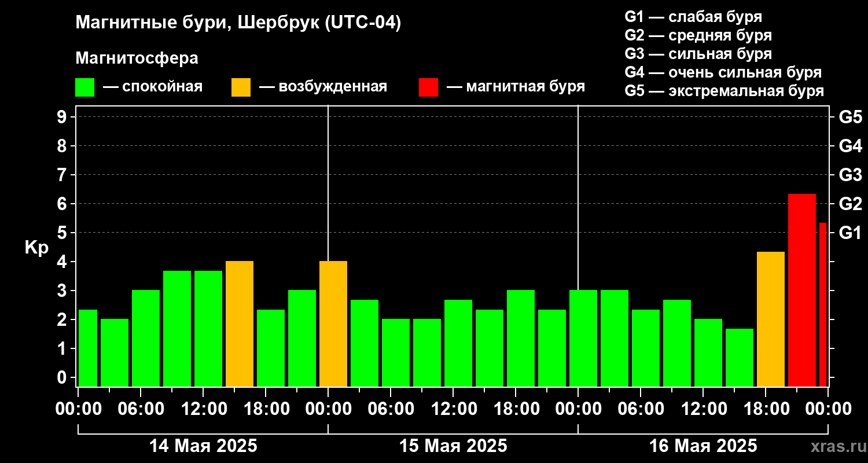The image size is (868, 463).
Task: Click the 'Магнитосфера' legend heading
Action: point(137,58)
